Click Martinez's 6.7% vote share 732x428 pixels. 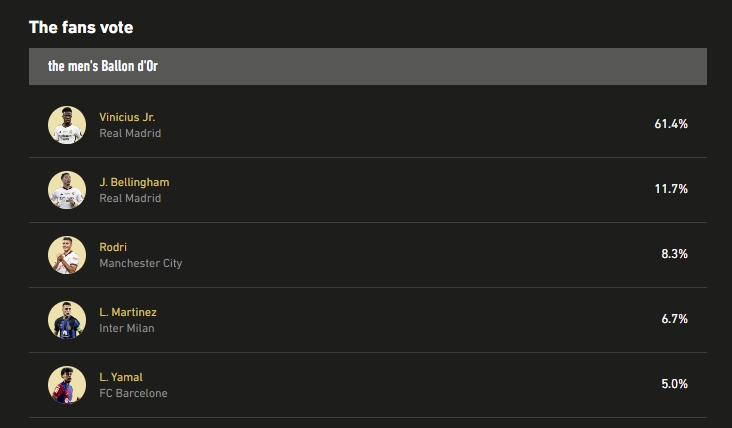[x=674, y=319]
